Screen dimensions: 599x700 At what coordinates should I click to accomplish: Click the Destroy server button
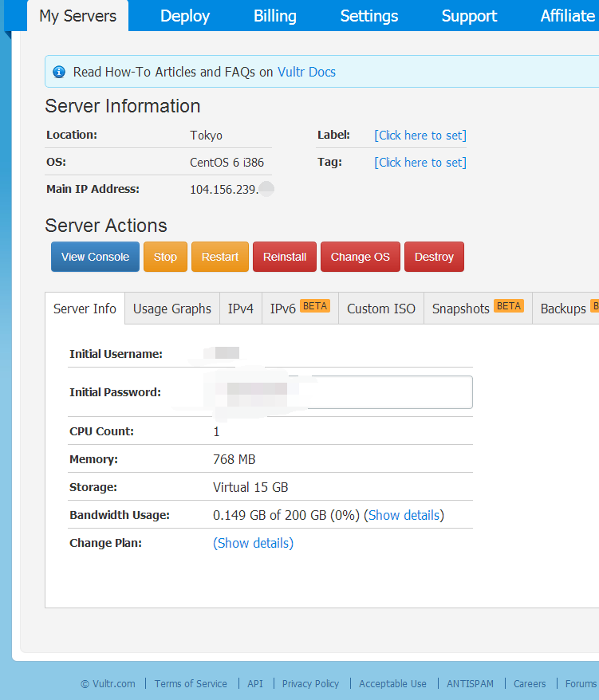(434, 257)
